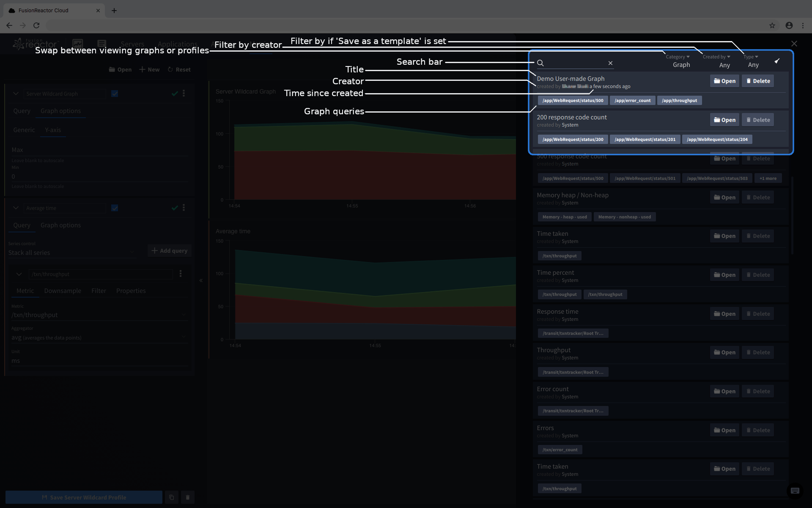Image resolution: width=812 pixels, height=508 pixels.
Task: Collapse the side panel with double chevron
Action: point(201,280)
